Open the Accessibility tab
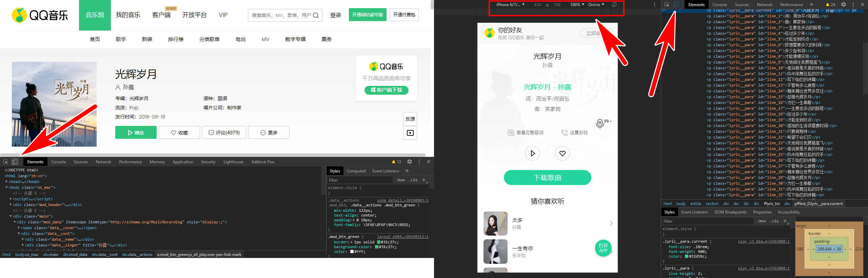Screen dimensions: 868x278 pyautogui.click(x=788, y=212)
